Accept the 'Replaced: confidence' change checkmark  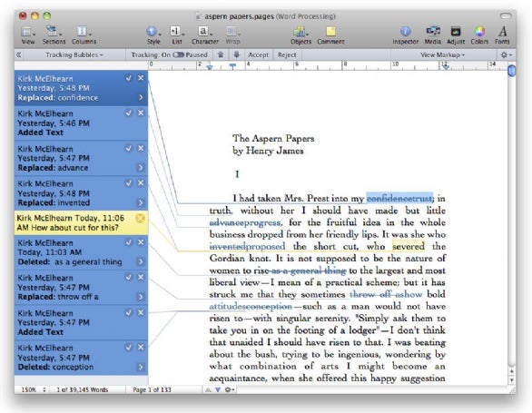click(128, 78)
